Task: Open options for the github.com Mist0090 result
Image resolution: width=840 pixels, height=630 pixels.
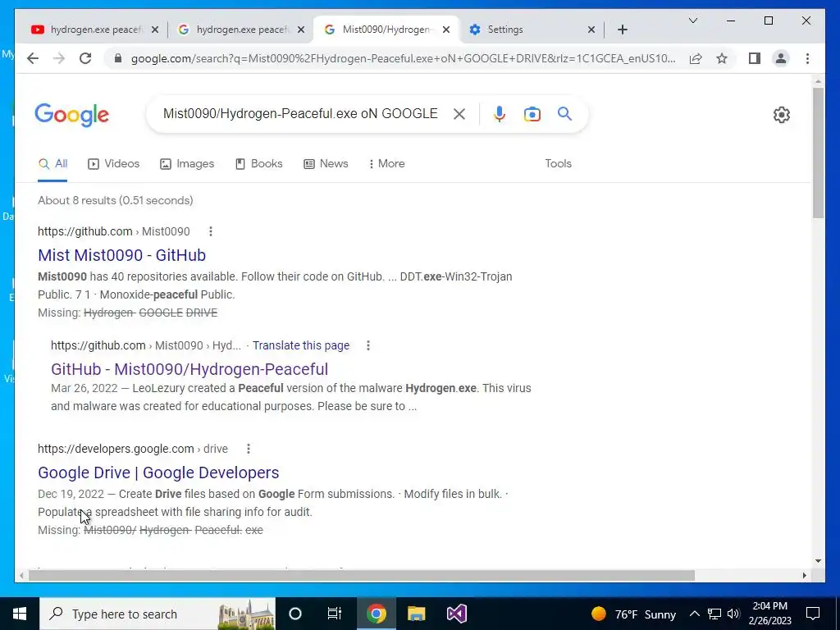Action: [211, 231]
